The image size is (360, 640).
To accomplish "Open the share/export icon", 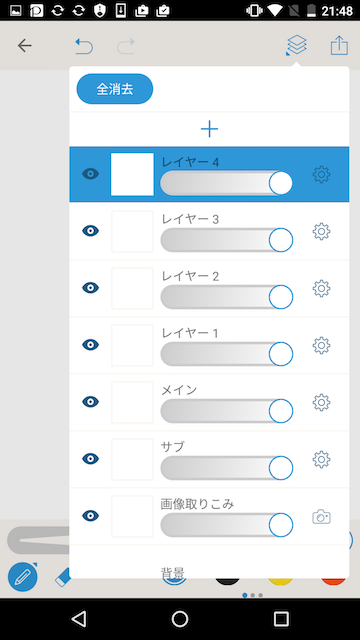I will 339,45.
